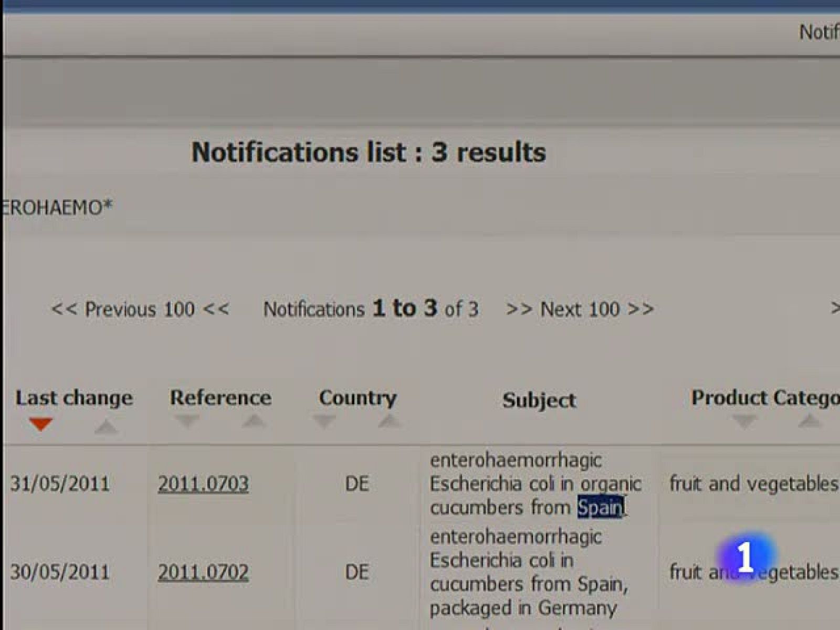Go to Next 100 notifications

[x=580, y=309]
